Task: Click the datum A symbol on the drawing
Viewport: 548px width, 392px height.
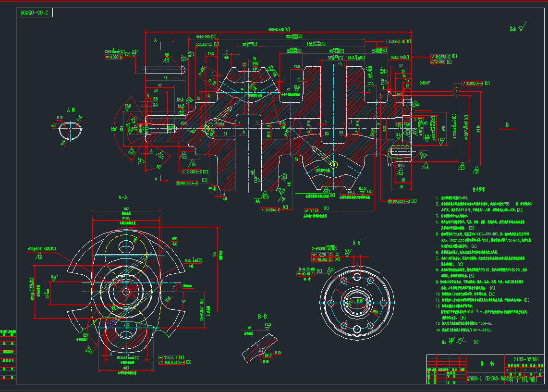Action: pos(209,96)
